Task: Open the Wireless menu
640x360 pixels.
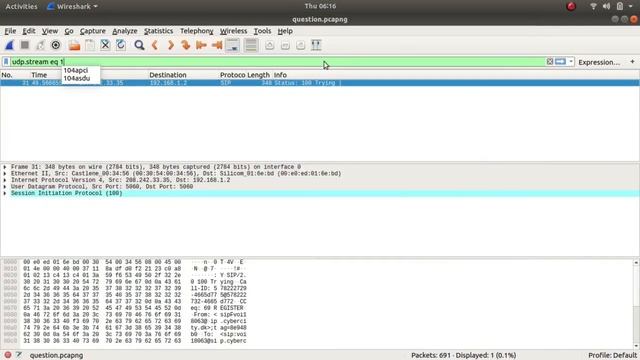Action: click(233, 31)
